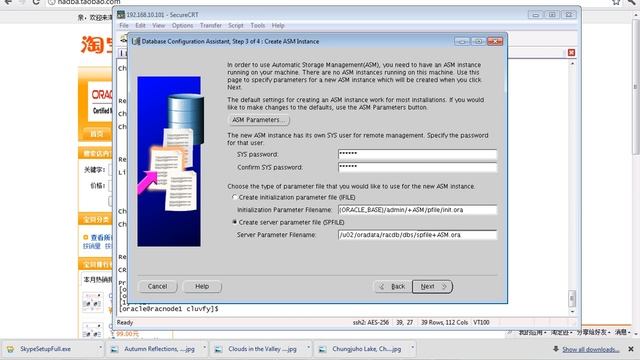Close the SecureCRT session tab with red X
Screen dimensions: 640x360
click(x=571, y=53)
